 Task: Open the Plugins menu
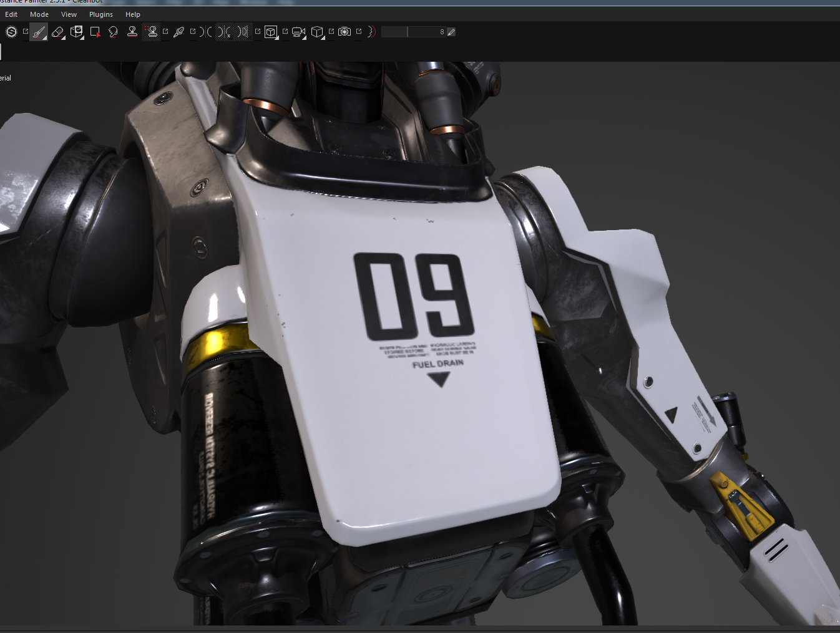[x=101, y=14]
